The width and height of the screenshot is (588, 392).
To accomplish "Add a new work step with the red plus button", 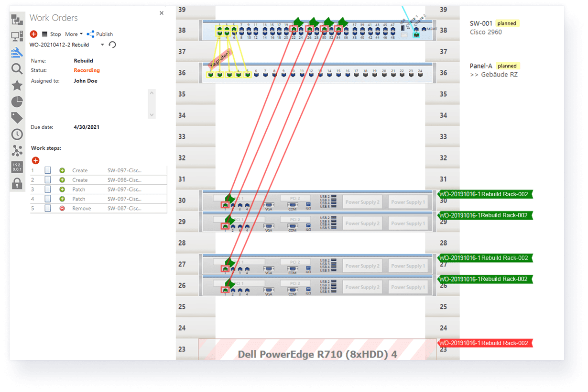I will pos(35,160).
